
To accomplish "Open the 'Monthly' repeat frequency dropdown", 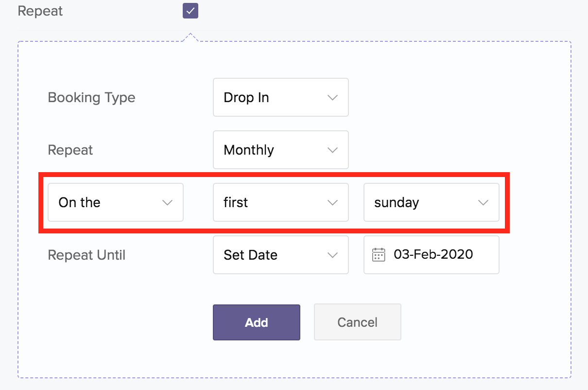I will pos(280,150).
